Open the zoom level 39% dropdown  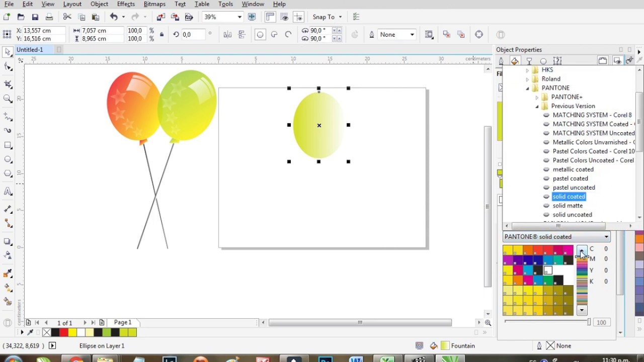(239, 17)
